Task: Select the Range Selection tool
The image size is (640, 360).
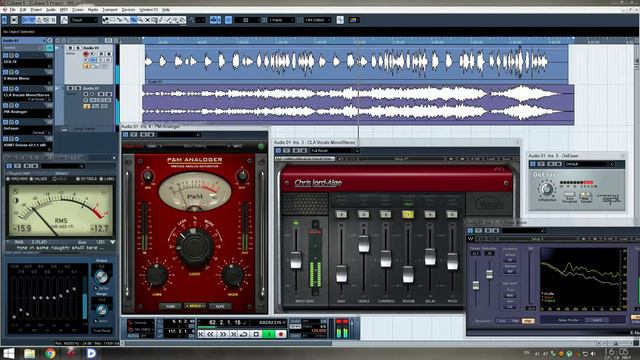Action: coord(112,20)
